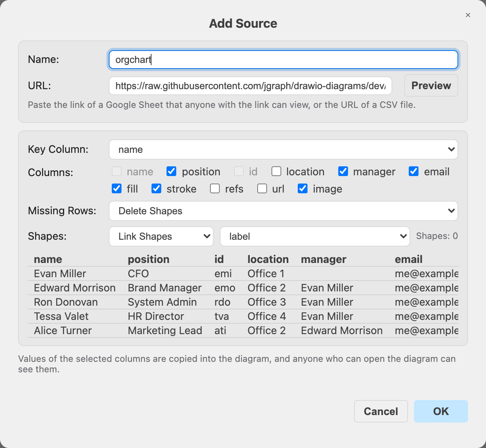Check the location column checkbox
The image size is (486, 448).
click(x=276, y=172)
